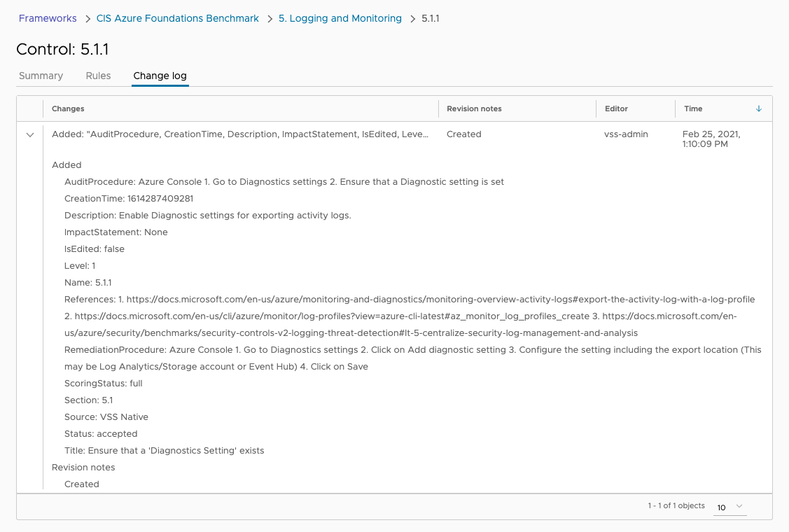This screenshot has height=532, width=789.
Task: Click the 'Level: 1' line
Action: 80,266
